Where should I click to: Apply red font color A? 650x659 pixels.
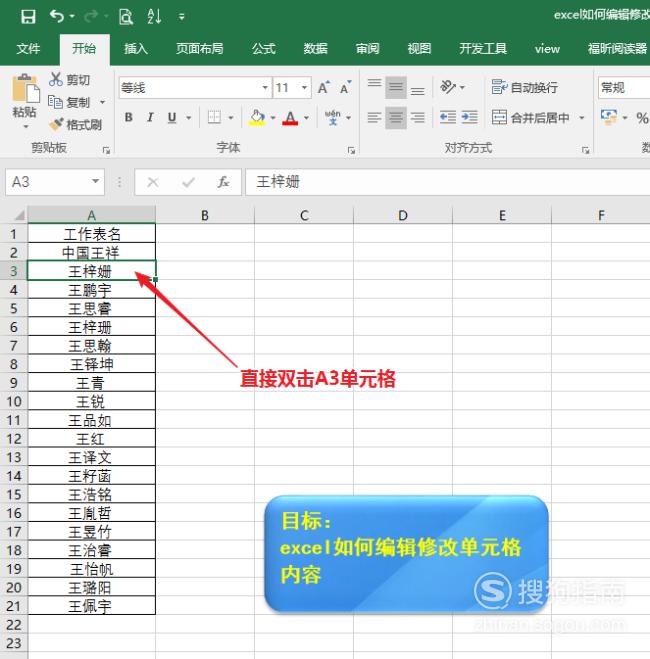[x=290, y=117]
